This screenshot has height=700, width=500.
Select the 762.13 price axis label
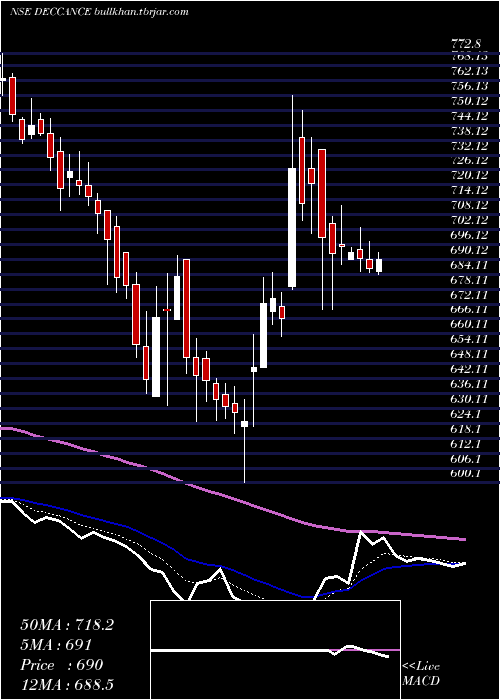(x=469, y=71)
